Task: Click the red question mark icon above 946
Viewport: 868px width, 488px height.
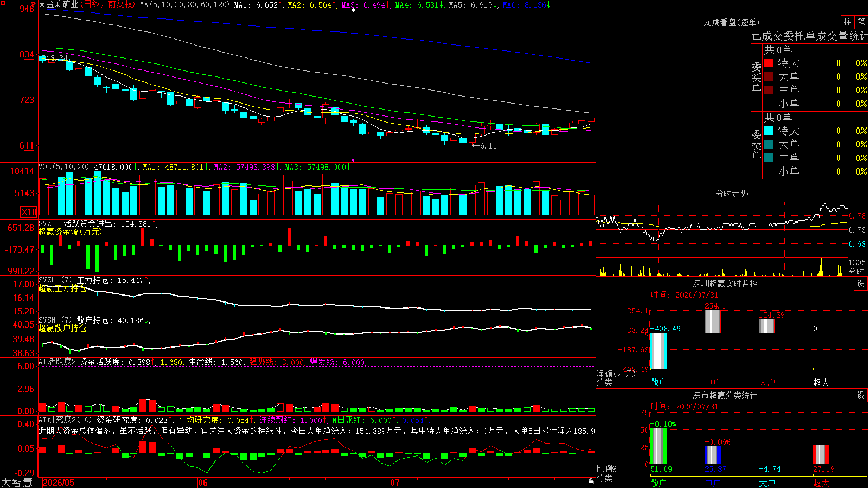Action: pyautogui.click(x=33, y=4)
